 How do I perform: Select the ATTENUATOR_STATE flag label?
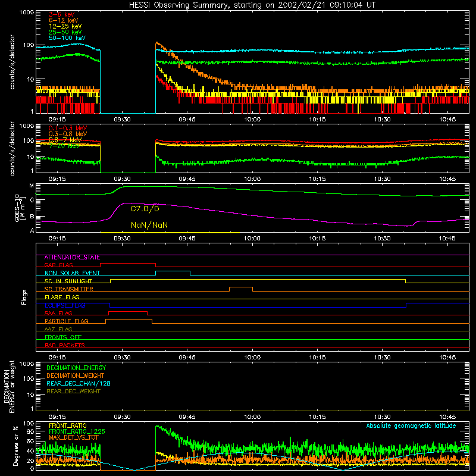point(72,258)
